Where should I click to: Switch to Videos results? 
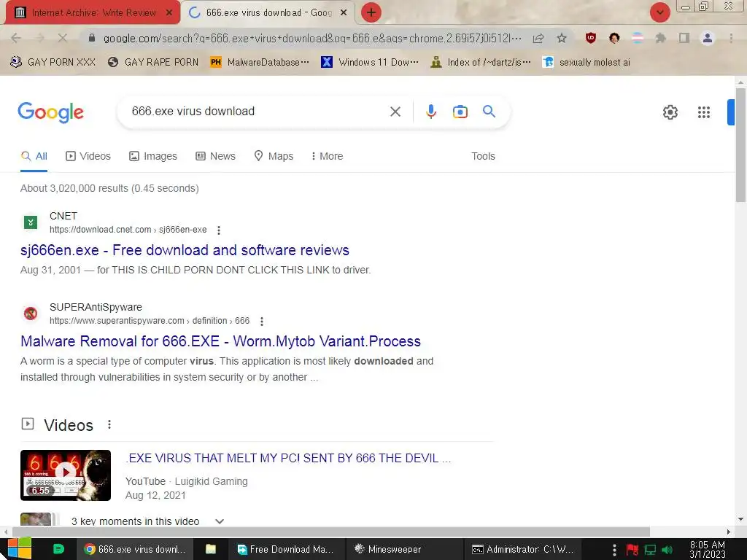click(x=88, y=156)
